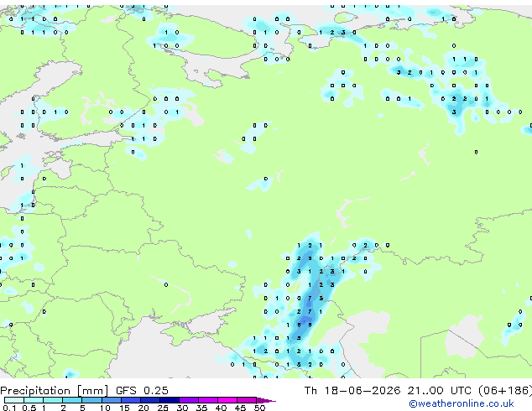The height and width of the screenshot is (411, 532).
Task: Click the 20–25 mm legend color swatch
Action: point(150,400)
